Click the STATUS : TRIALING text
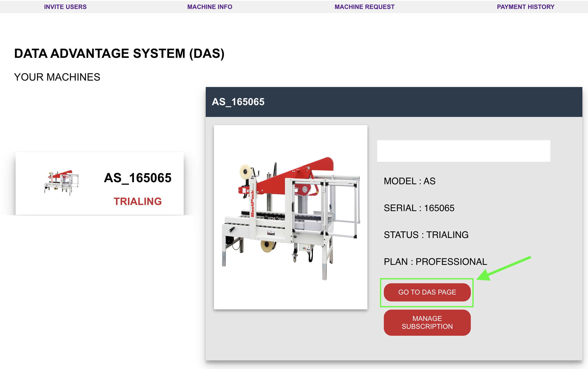The image size is (588, 369). 426,235
